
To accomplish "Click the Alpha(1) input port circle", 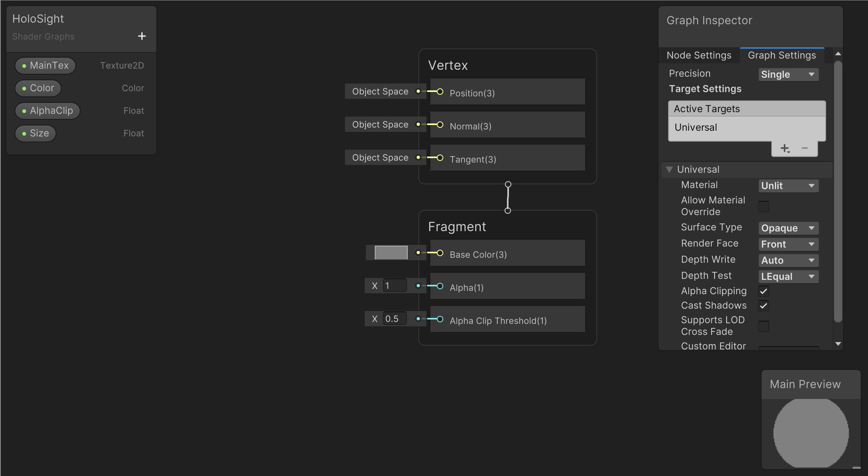I will click(x=440, y=286).
